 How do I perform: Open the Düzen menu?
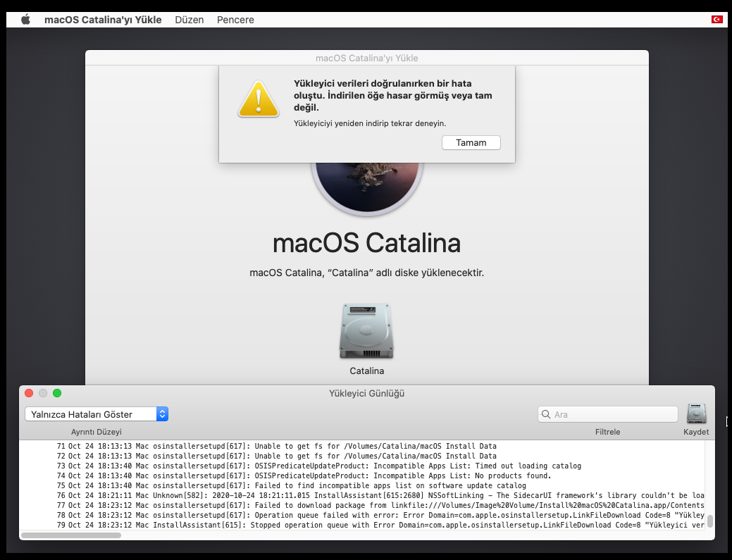pos(190,20)
